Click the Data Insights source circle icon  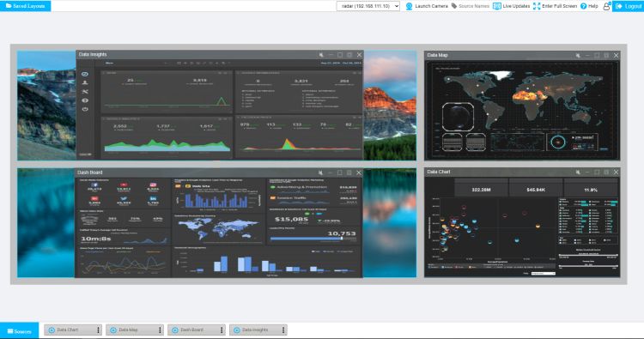[237, 330]
